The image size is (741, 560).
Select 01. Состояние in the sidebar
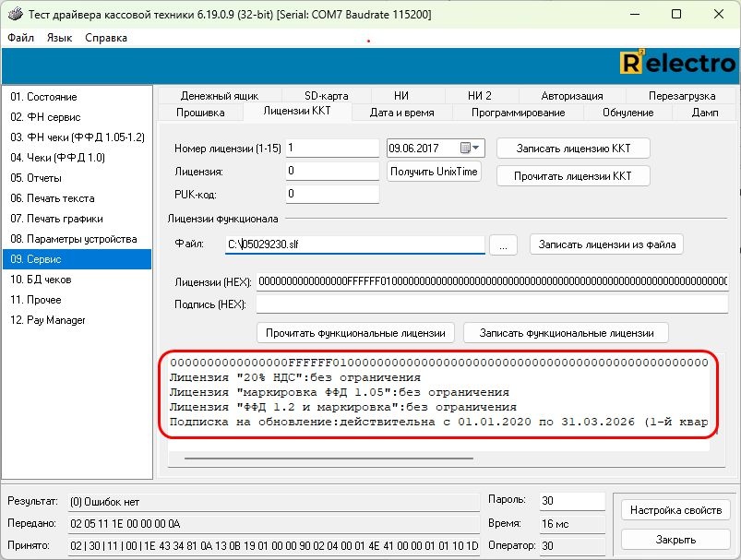tap(43, 97)
